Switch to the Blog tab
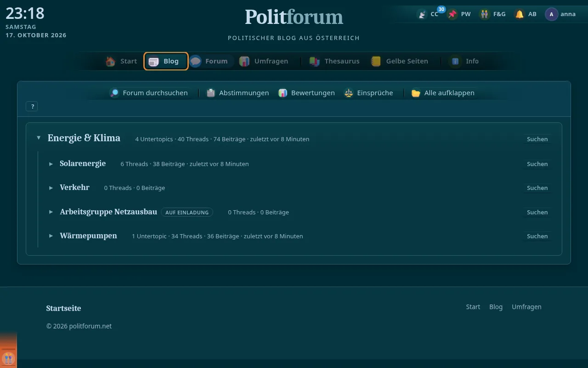The width and height of the screenshot is (588, 368). (x=166, y=61)
